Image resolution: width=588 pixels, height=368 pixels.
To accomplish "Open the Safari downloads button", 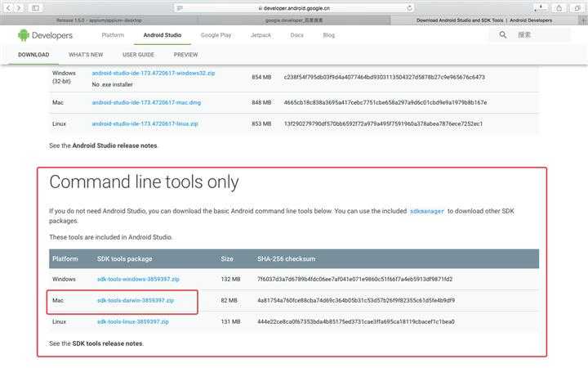I will pyautogui.click(x=540, y=8).
